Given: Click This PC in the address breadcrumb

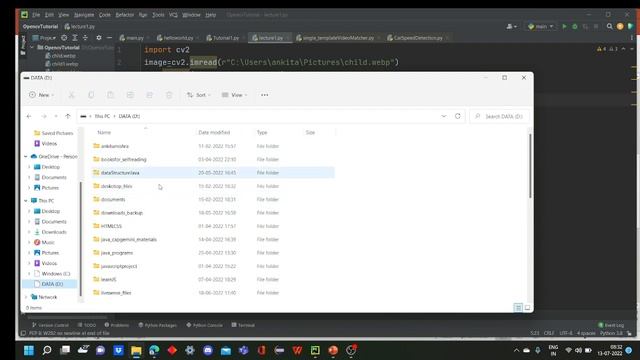Looking at the screenshot, I should [x=102, y=116].
